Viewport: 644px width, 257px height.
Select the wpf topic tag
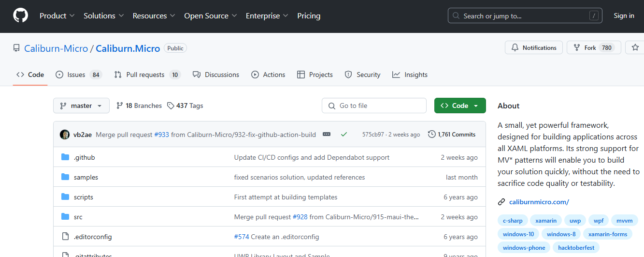click(599, 221)
